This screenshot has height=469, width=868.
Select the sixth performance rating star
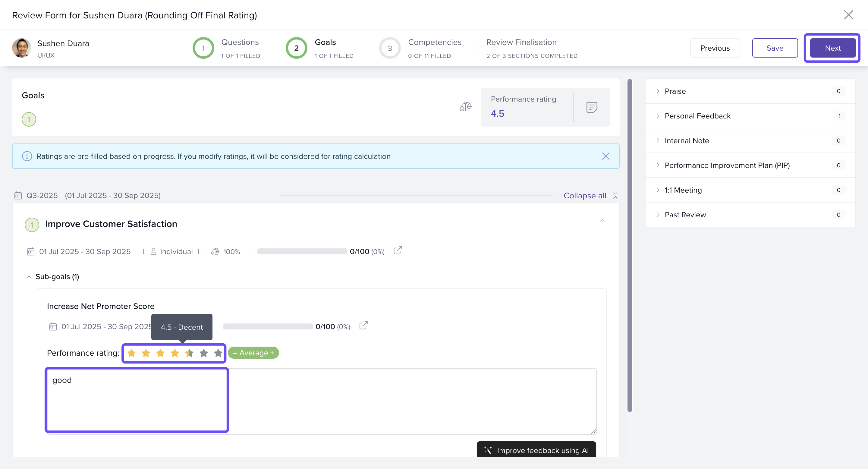[203, 353]
